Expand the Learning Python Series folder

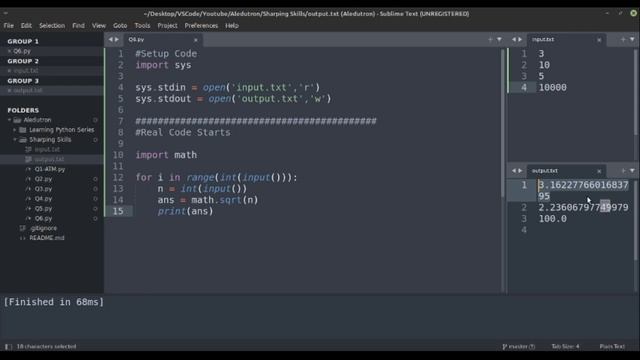[15, 130]
